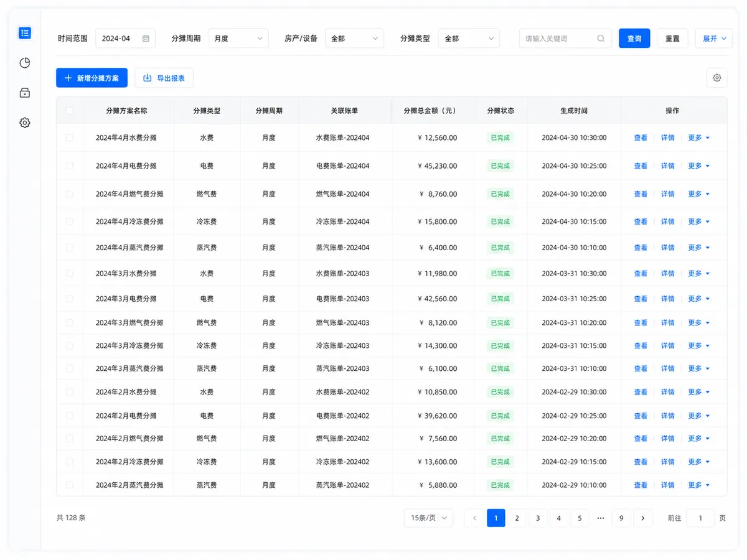Click 查看 for 2024年4月电费分摊
747x560 pixels.
click(641, 166)
